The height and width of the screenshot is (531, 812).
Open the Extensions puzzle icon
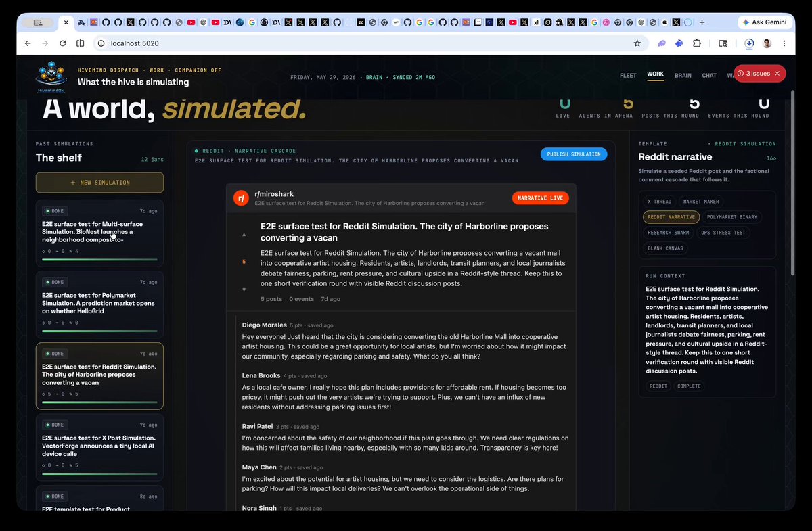coord(697,43)
